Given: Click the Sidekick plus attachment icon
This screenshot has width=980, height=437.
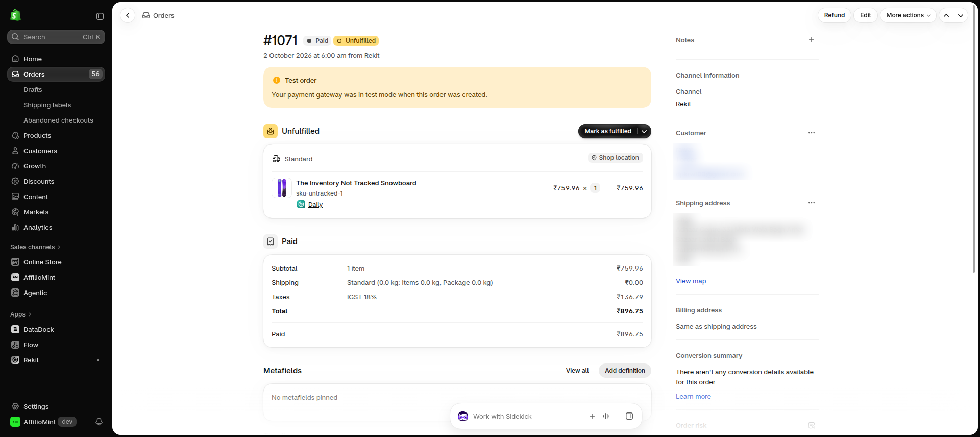Looking at the screenshot, I should (x=592, y=416).
